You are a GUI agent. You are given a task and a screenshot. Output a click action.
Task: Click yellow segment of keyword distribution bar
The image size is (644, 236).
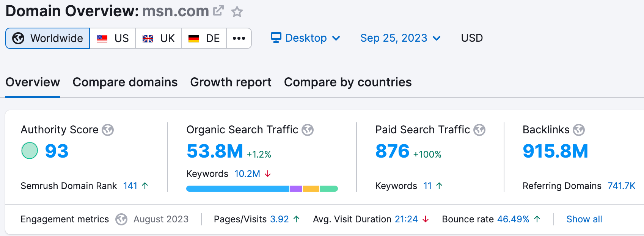[311, 189]
